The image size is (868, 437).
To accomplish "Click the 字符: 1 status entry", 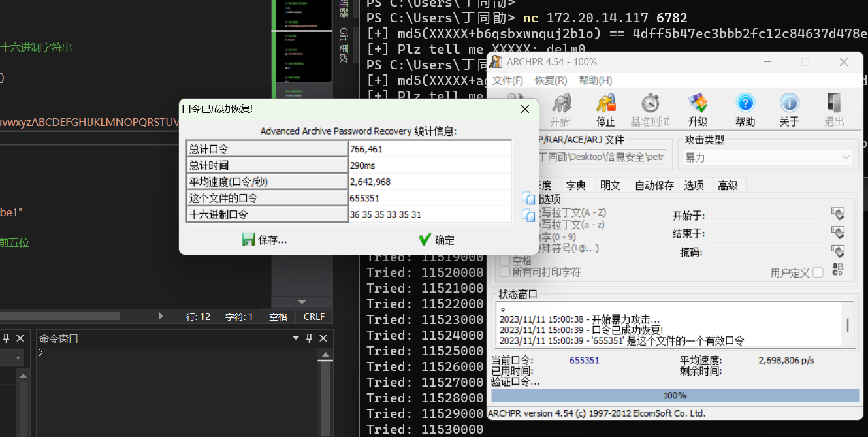I will coord(239,317).
